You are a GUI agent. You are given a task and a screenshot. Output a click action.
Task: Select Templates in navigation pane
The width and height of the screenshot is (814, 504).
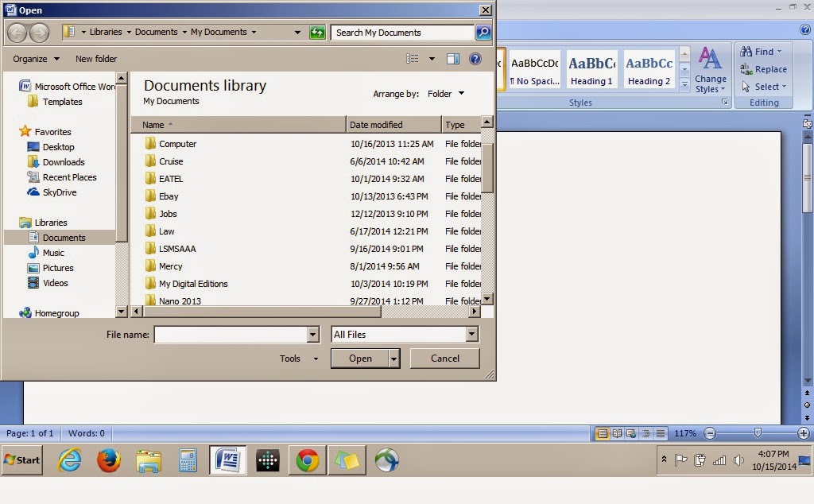[x=62, y=102]
